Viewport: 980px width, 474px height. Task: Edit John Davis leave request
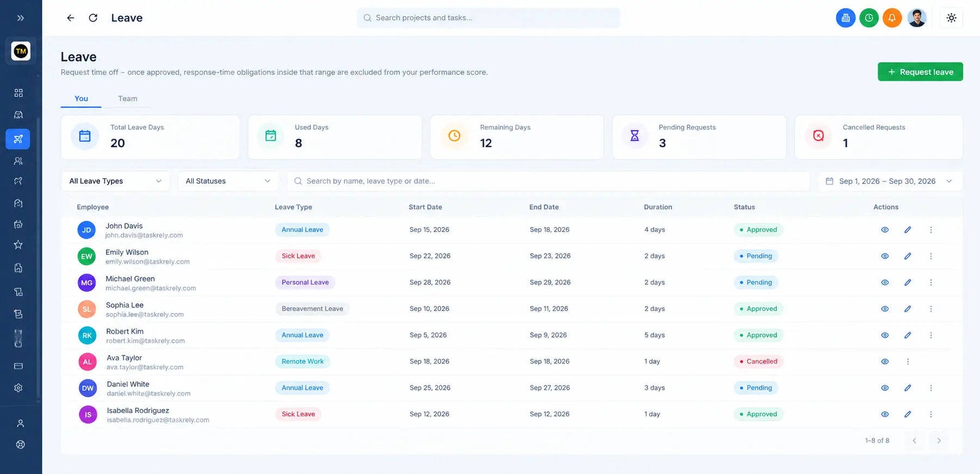[x=908, y=230]
